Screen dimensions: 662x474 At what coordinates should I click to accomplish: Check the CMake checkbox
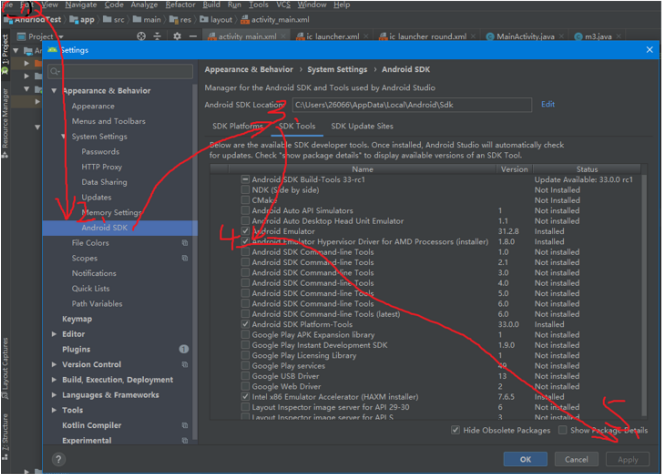coord(245,200)
